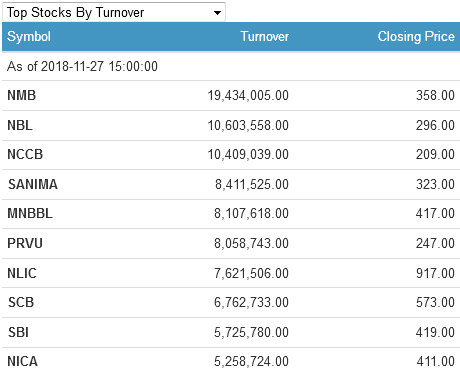Sort by the Turnover column header

pyautogui.click(x=265, y=36)
